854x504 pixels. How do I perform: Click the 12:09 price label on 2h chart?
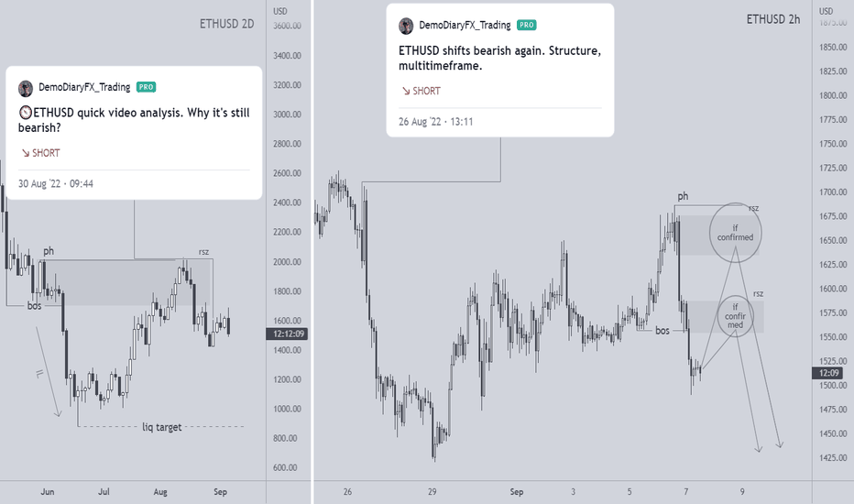click(x=828, y=373)
